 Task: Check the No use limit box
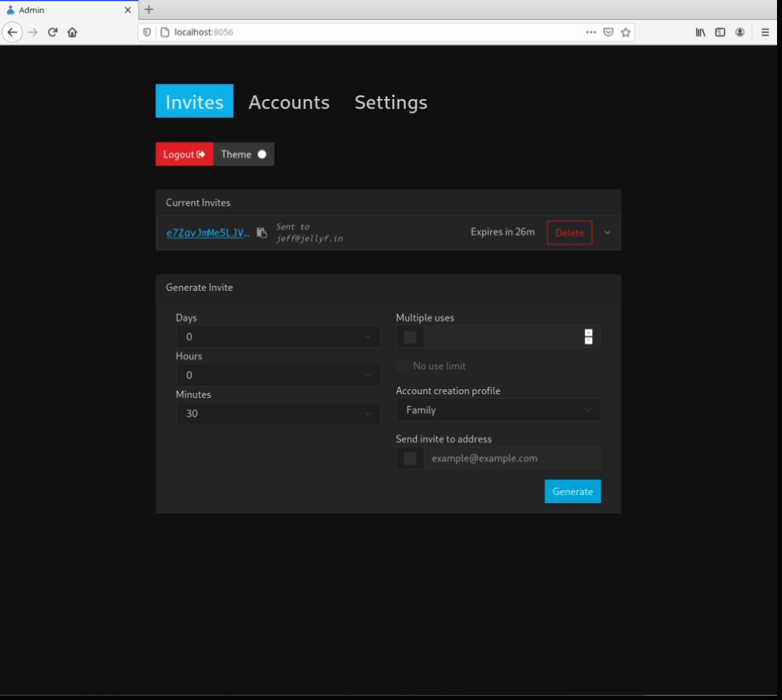tap(403, 366)
